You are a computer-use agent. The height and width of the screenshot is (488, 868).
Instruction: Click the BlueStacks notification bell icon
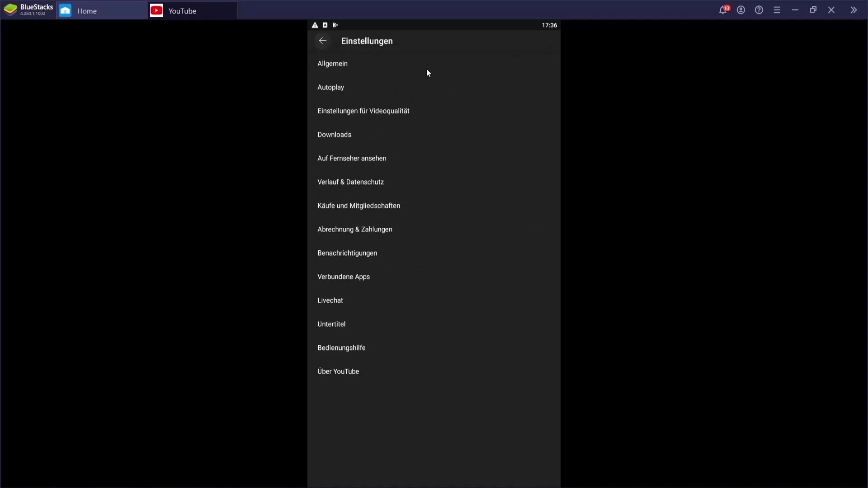pyautogui.click(x=723, y=10)
